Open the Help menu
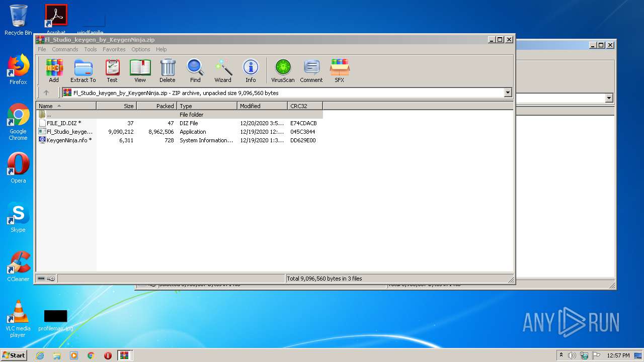 pyautogui.click(x=161, y=49)
